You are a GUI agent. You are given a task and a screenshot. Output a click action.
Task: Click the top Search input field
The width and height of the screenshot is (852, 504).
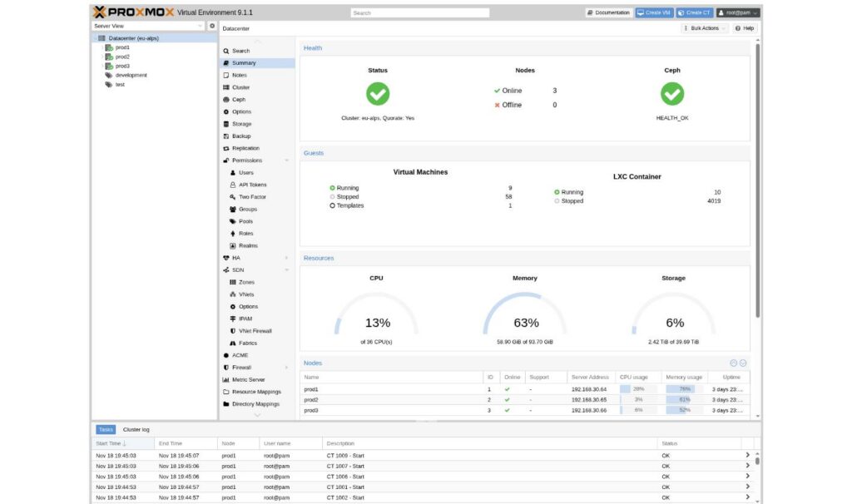coord(419,13)
